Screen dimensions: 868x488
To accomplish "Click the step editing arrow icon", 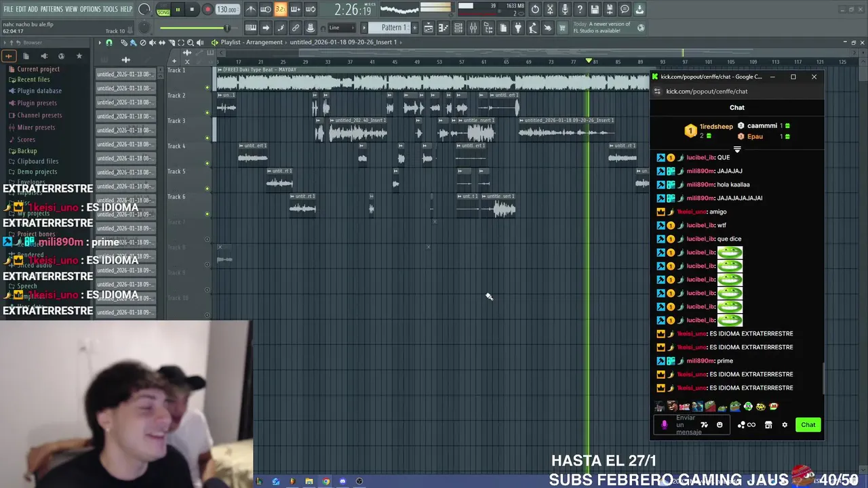I will tap(266, 28).
